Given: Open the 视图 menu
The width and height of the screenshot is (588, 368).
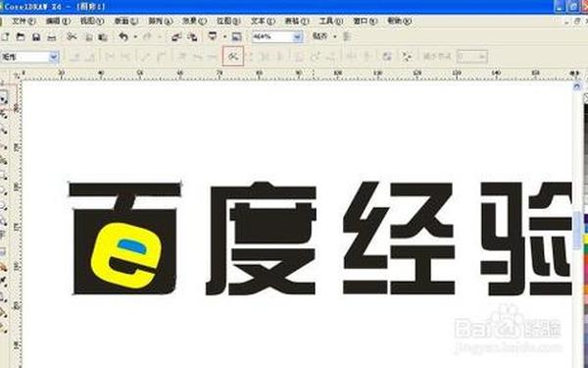Looking at the screenshot, I should (x=92, y=21).
